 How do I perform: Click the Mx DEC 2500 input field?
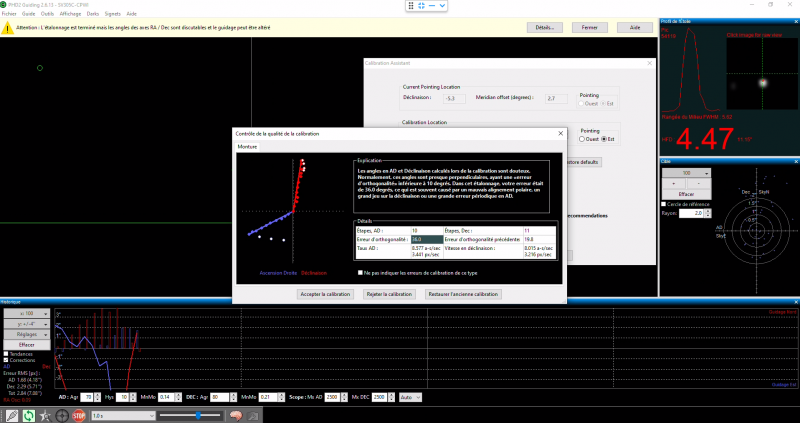coord(379,397)
